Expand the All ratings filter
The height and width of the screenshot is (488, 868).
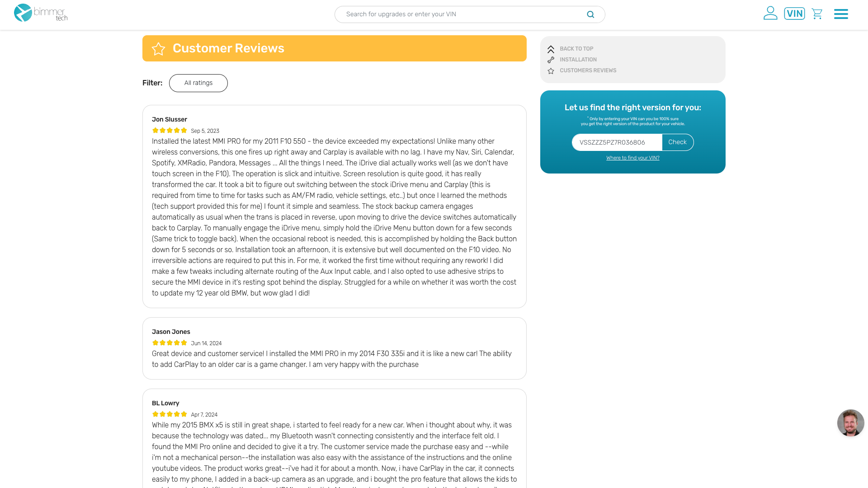coord(198,83)
